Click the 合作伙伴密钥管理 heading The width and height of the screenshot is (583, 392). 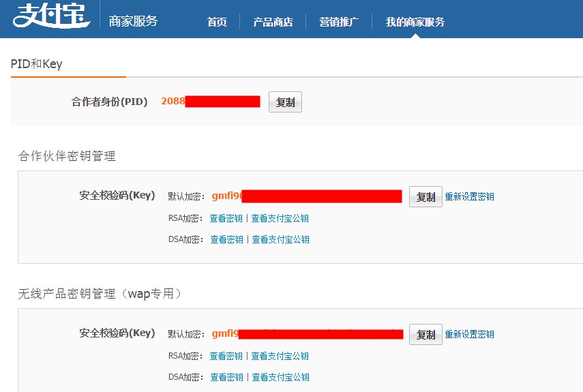67,155
